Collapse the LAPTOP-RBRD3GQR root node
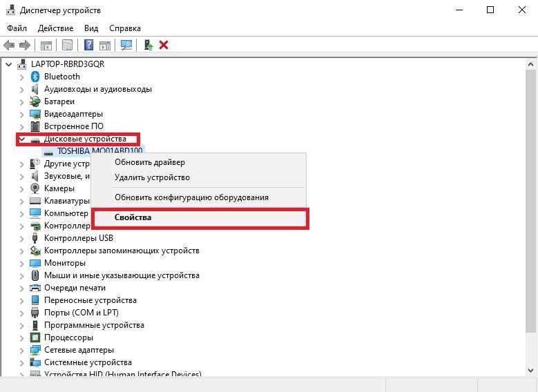 pos(9,64)
